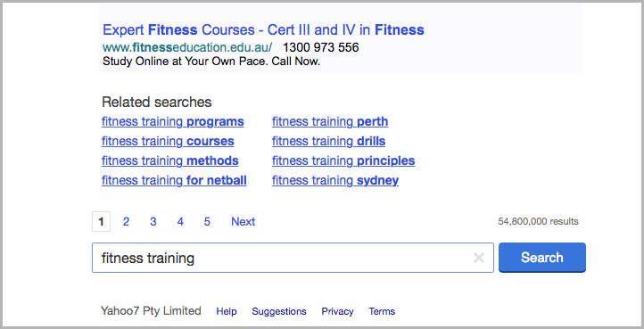Select fitness training courses related search
This screenshot has width=644, height=329.
168,141
